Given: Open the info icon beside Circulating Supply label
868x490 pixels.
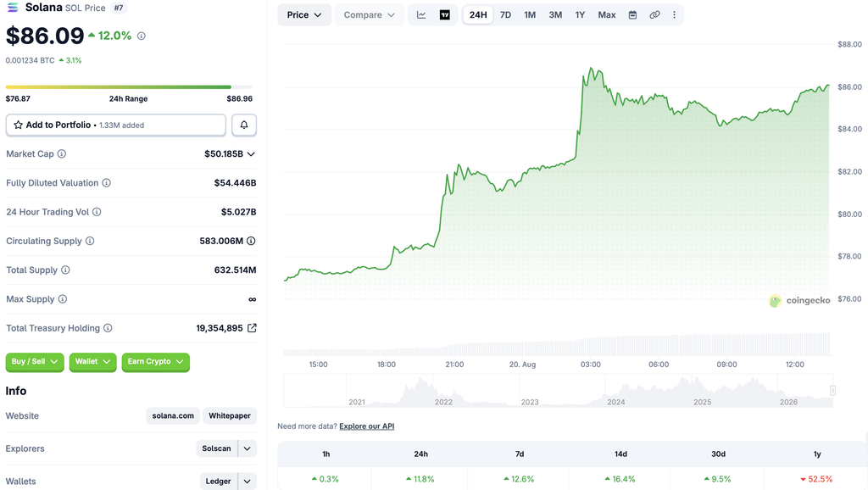Looking at the screenshot, I should (90, 241).
